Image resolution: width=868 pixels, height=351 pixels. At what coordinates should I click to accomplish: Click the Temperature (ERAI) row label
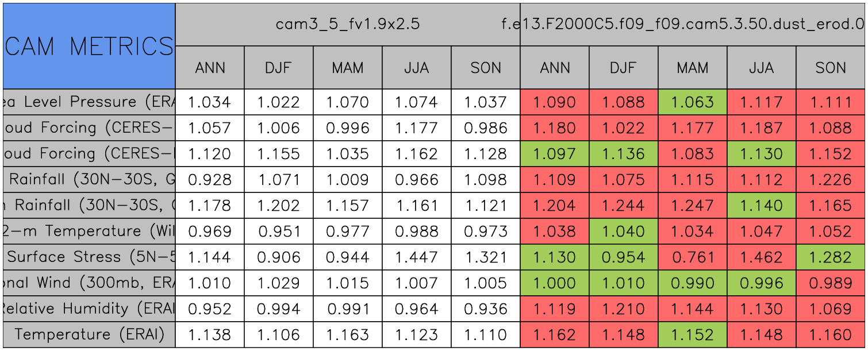pyautogui.click(x=89, y=334)
